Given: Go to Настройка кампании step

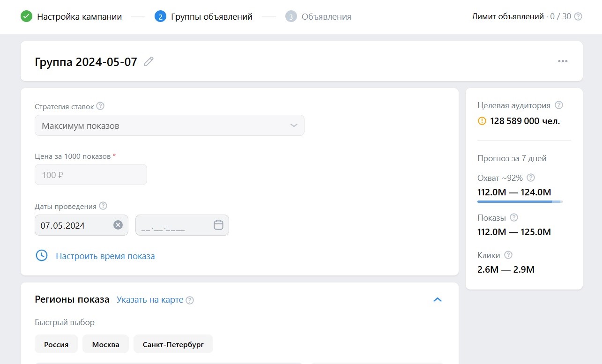Looking at the screenshot, I should [80, 17].
